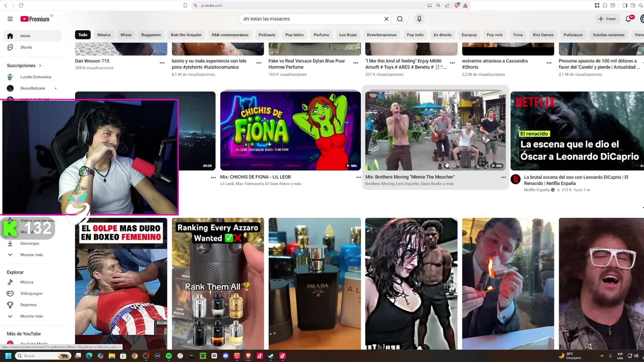The image size is (644, 362).
Task: Open Deportes under Explorar
Action: coord(33,305)
